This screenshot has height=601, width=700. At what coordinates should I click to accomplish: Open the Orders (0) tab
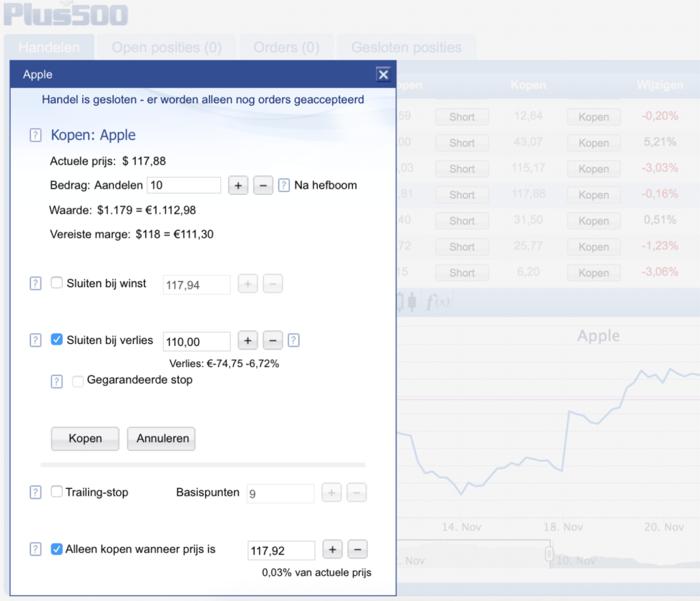pyautogui.click(x=286, y=47)
